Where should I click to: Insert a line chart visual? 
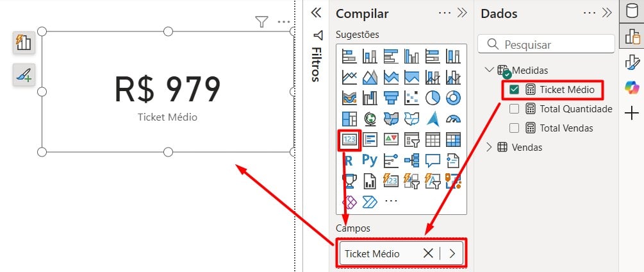tap(349, 77)
